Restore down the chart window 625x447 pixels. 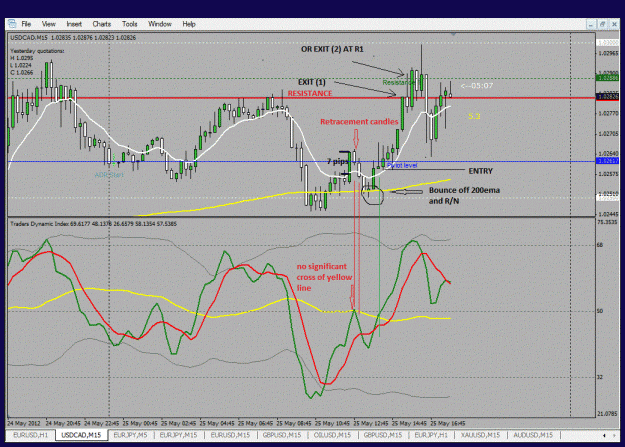click(x=602, y=24)
